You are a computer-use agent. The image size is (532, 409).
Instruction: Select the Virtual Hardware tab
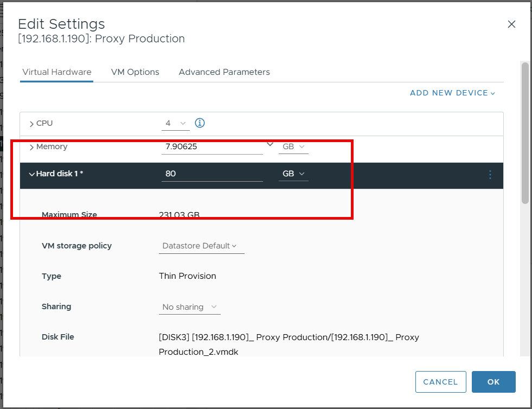click(x=56, y=72)
